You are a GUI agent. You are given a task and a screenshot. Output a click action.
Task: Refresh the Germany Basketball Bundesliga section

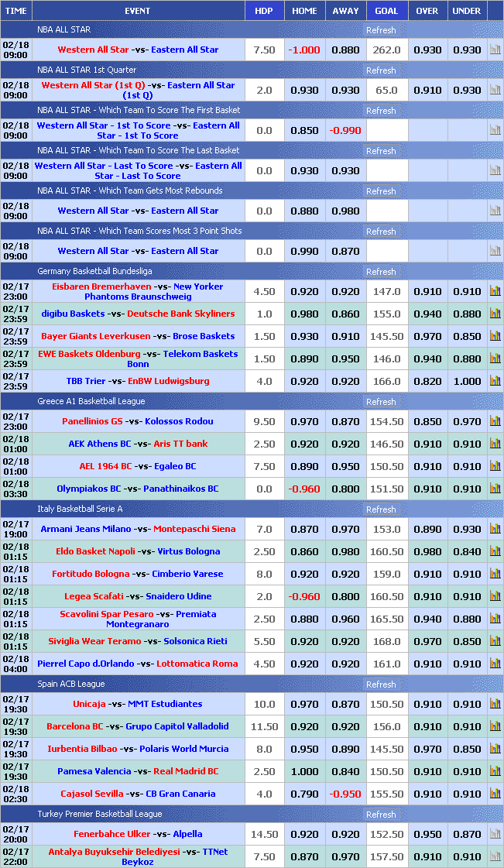pos(381,272)
